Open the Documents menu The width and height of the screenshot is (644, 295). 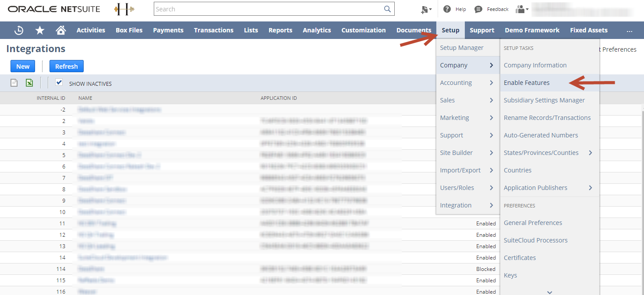[414, 30]
